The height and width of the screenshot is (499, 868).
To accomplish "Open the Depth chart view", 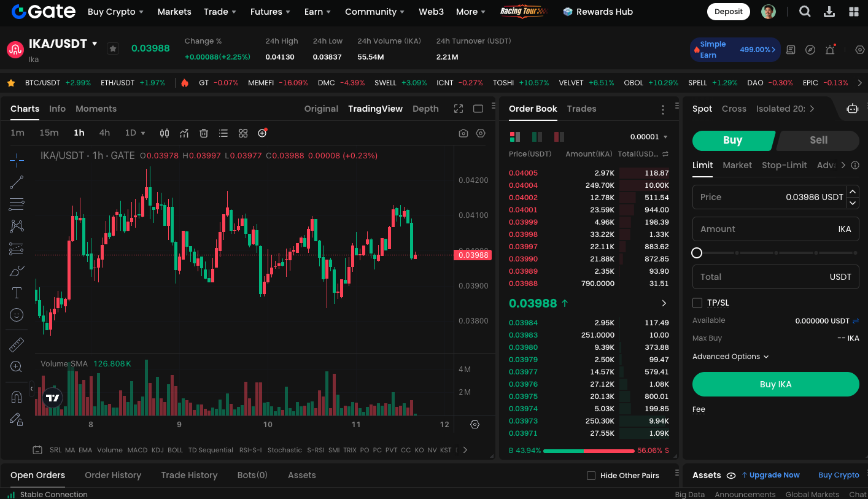I will point(425,109).
